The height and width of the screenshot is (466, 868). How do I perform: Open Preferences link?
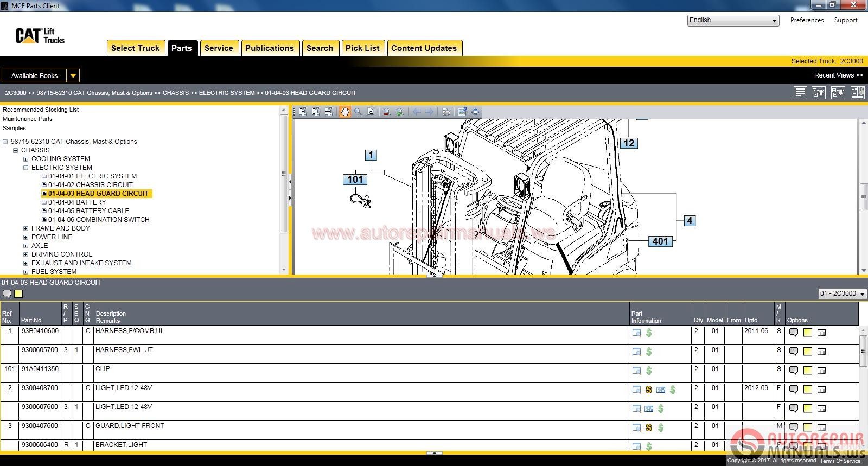807,20
